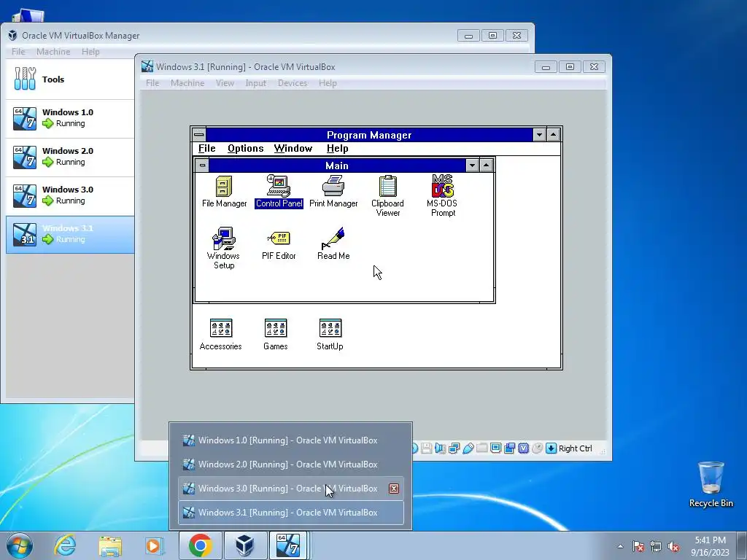This screenshot has height=560, width=747.
Task: Click the network tray icon
Action: click(x=656, y=547)
